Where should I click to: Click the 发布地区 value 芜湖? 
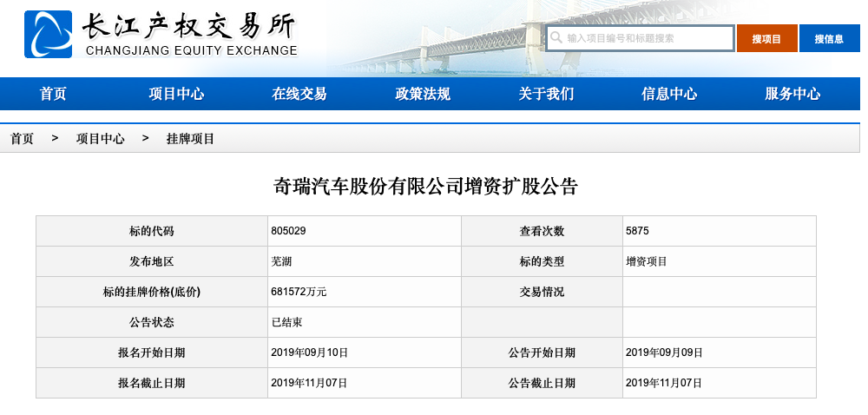[281, 261]
